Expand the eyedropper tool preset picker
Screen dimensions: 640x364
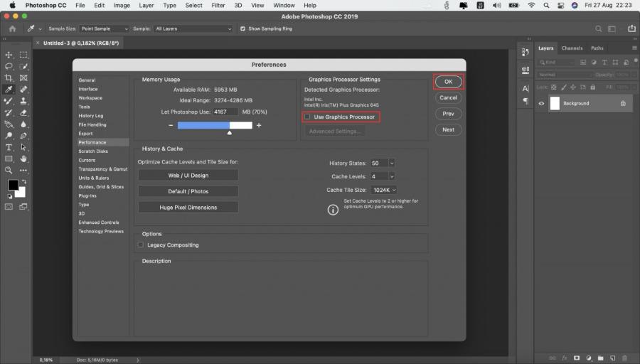pos(40,29)
